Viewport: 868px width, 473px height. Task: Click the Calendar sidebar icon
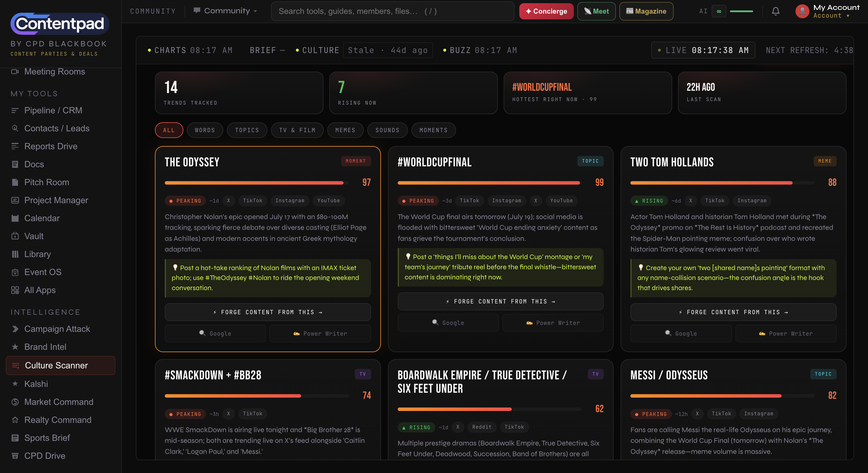pos(15,218)
